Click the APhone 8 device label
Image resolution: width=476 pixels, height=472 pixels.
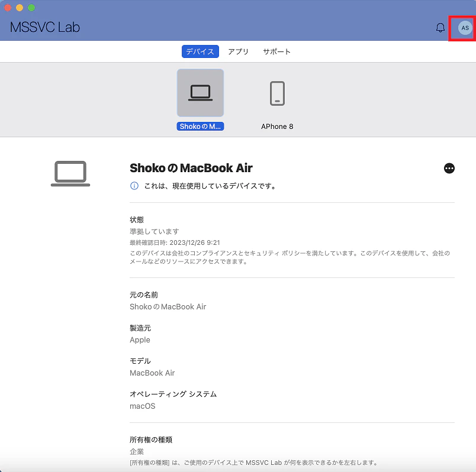click(277, 127)
